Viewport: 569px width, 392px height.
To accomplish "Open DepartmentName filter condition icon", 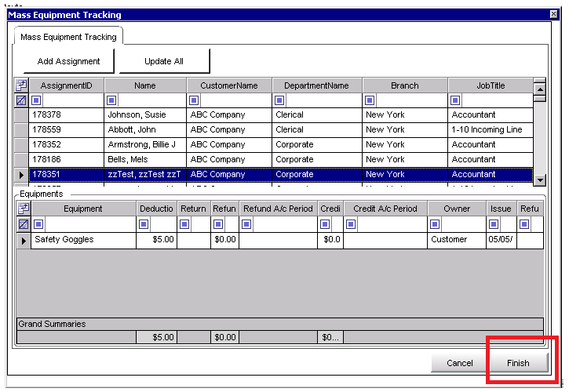I will pyautogui.click(x=279, y=100).
